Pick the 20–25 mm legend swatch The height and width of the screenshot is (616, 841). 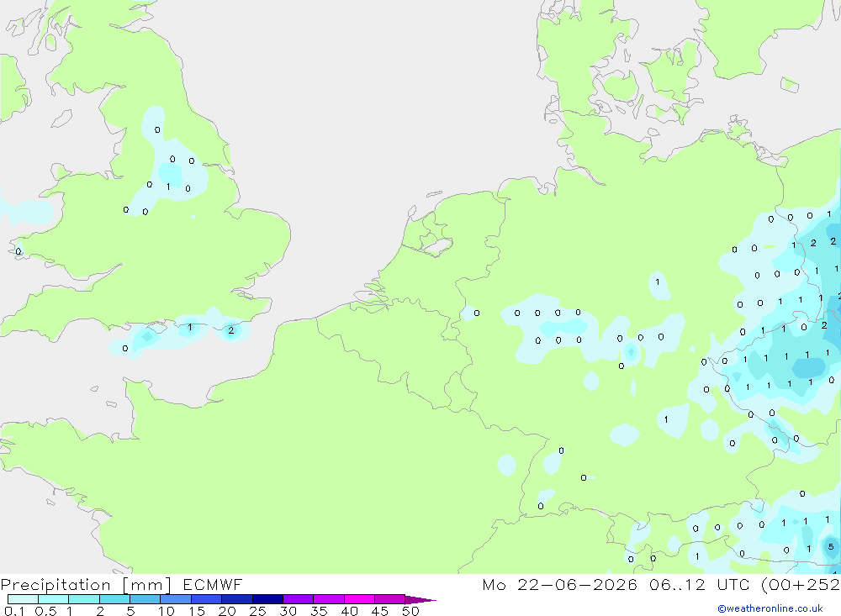[237, 599]
